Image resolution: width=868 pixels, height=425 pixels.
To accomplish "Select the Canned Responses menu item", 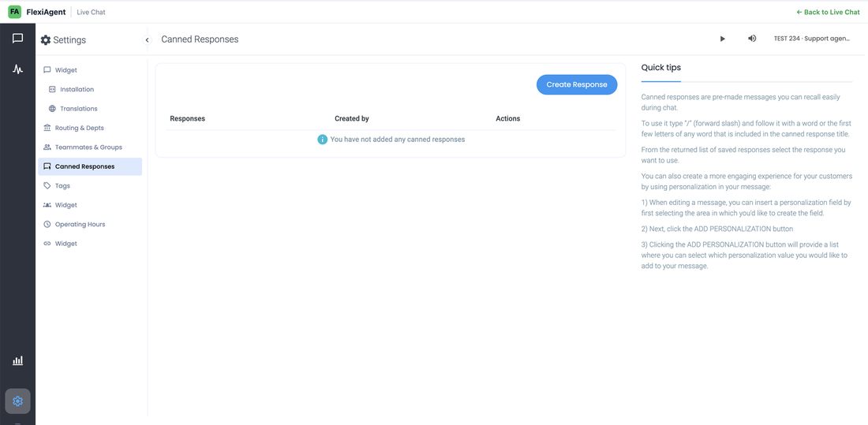I will coord(90,166).
